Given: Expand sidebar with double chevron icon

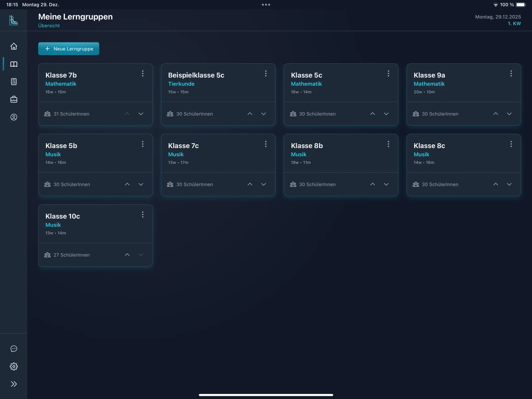Looking at the screenshot, I should pos(14,384).
